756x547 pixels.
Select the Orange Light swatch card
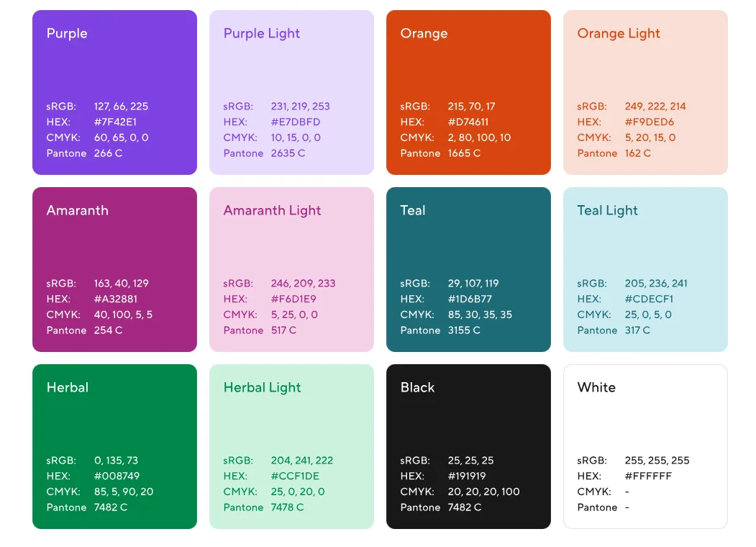coord(645,72)
